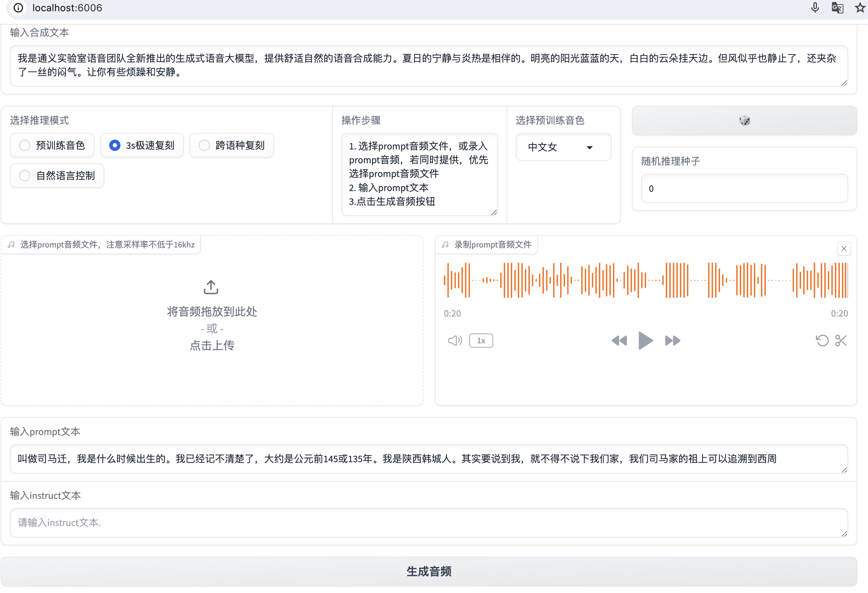Select the 3s极速复刻 inference mode

142,145
